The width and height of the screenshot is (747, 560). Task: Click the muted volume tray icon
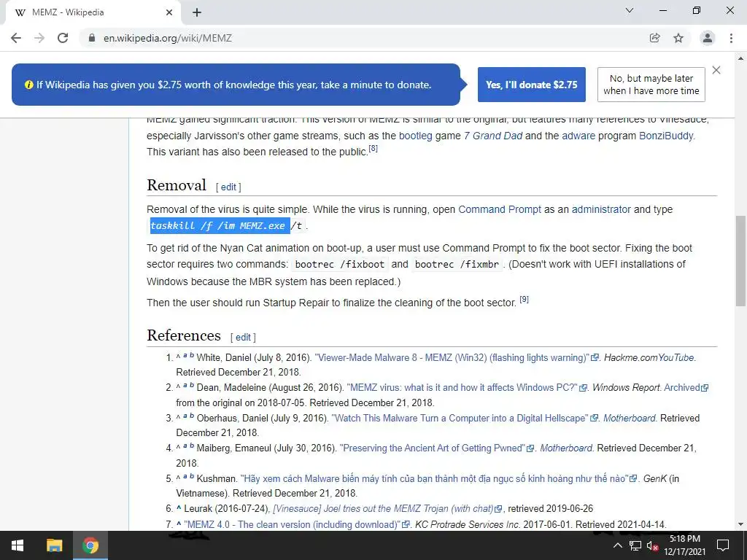coord(653,545)
